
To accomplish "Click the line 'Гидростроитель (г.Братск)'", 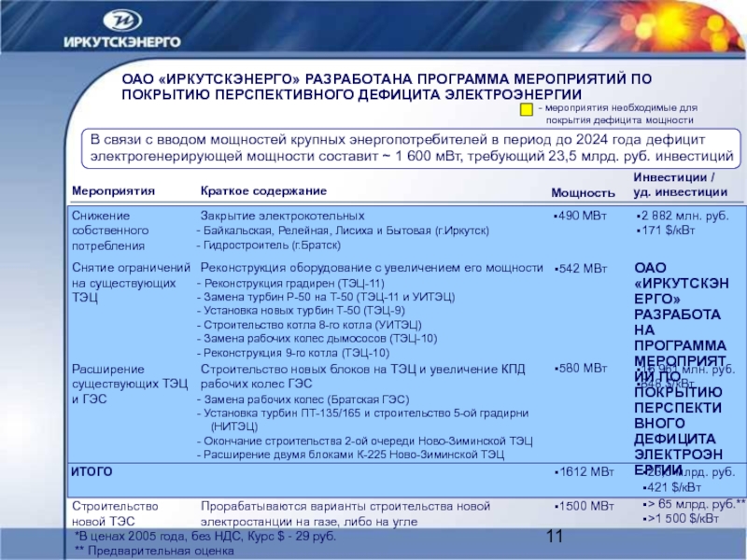I will [269, 245].
